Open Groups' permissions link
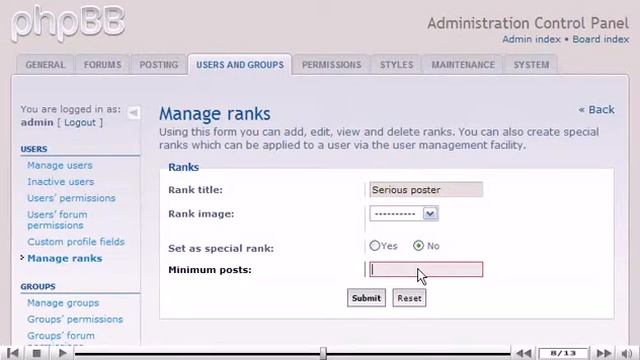 tap(75, 319)
